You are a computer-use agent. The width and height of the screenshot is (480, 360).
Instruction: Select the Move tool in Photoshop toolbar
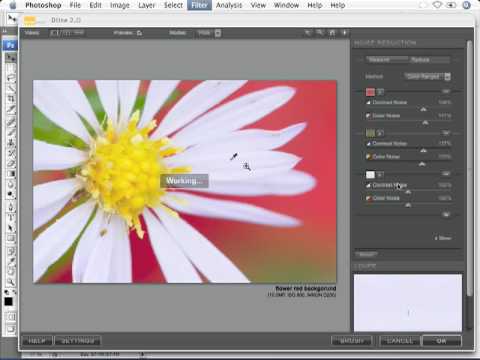coord(11,58)
